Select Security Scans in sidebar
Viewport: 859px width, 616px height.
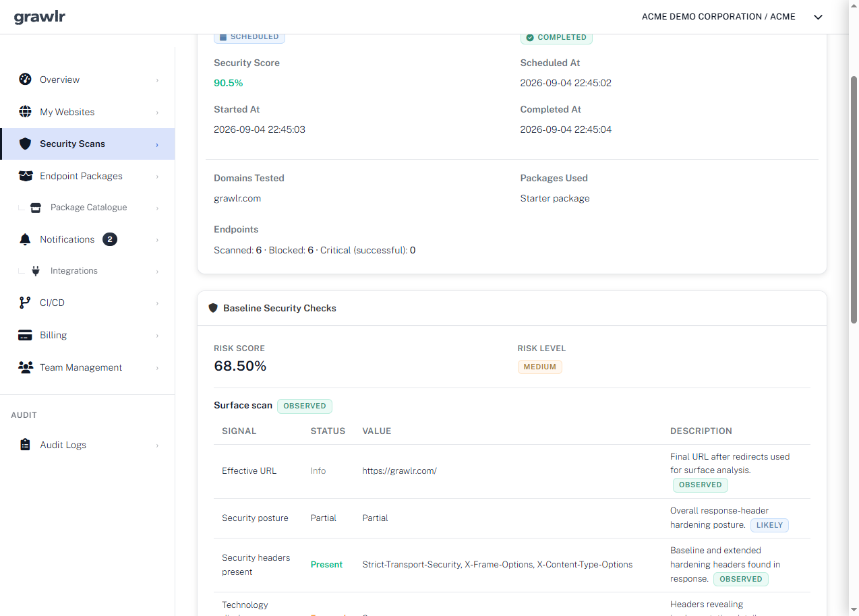click(x=88, y=144)
